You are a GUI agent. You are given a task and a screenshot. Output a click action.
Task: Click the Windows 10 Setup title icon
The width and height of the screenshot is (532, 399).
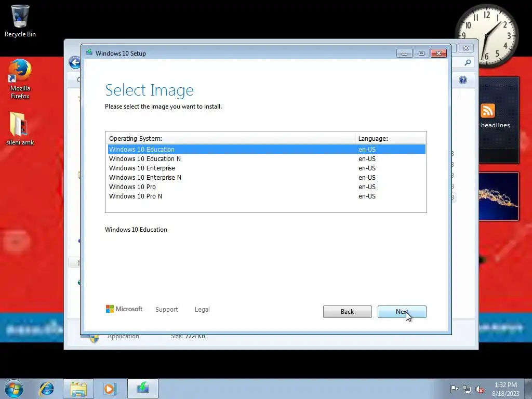click(x=89, y=52)
